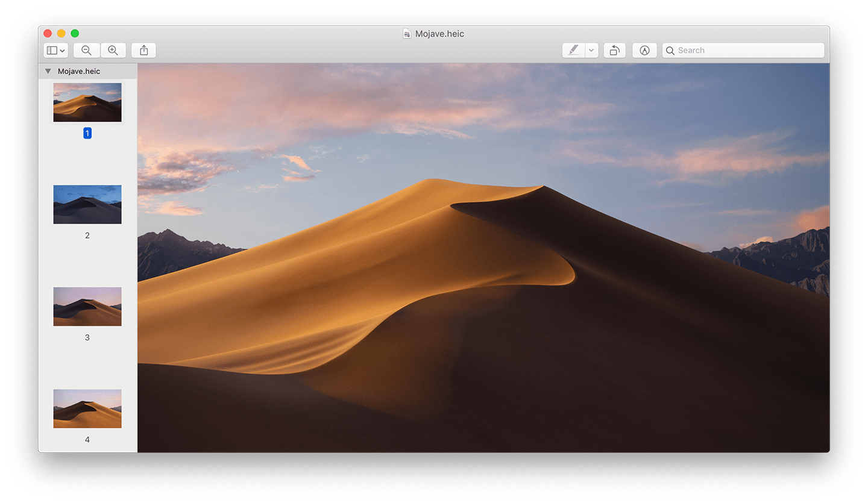The height and width of the screenshot is (503, 868).
Task: Open the sidebar view options button
Action: tap(55, 51)
